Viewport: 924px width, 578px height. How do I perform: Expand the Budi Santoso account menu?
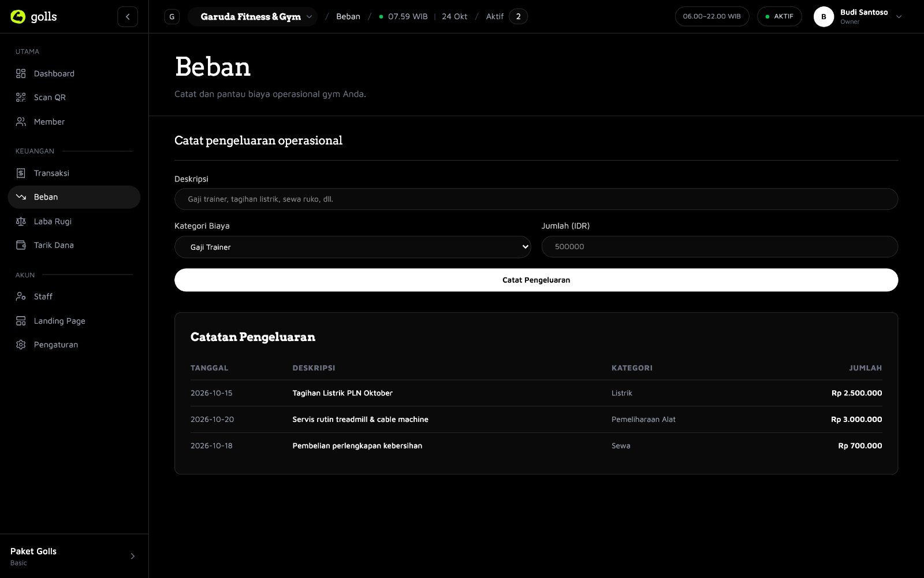(x=858, y=17)
